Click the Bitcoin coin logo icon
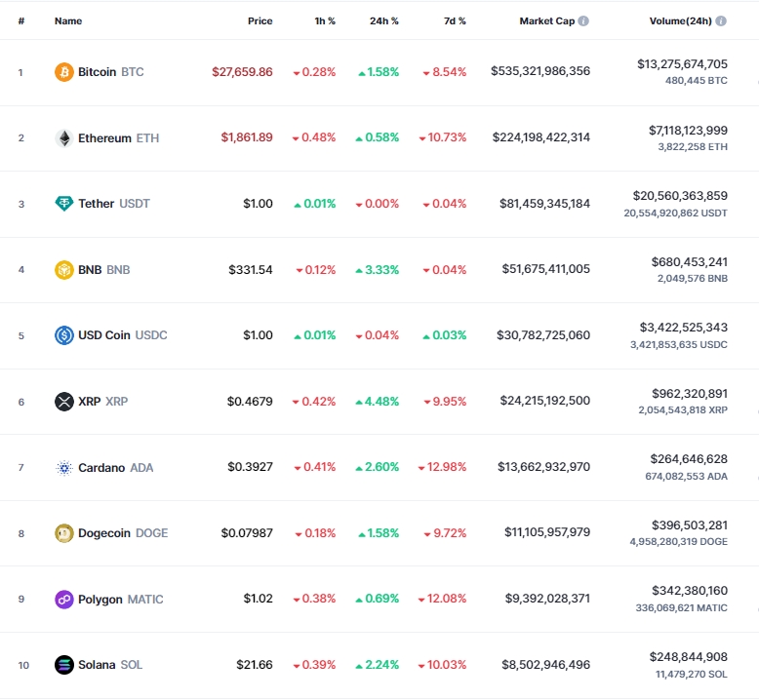759x700 pixels. point(63,72)
